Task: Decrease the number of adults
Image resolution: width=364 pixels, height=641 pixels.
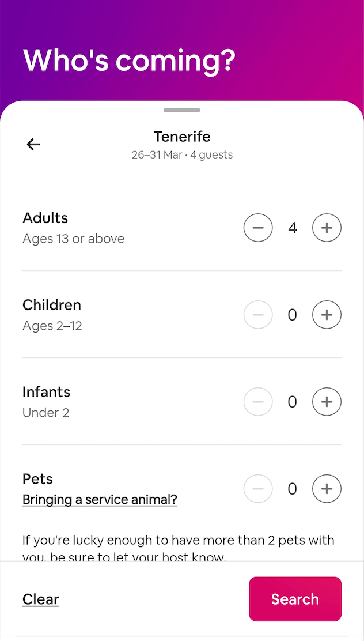Action: (x=258, y=228)
